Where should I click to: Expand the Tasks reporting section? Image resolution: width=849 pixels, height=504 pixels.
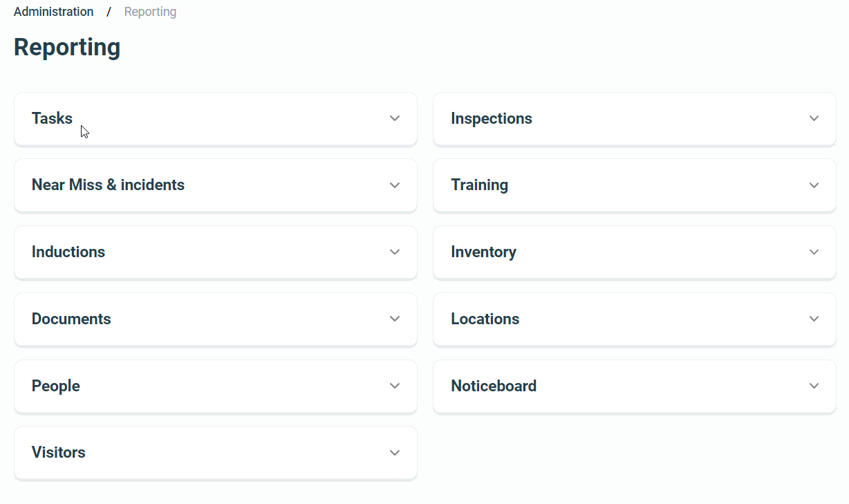point(395,118)
